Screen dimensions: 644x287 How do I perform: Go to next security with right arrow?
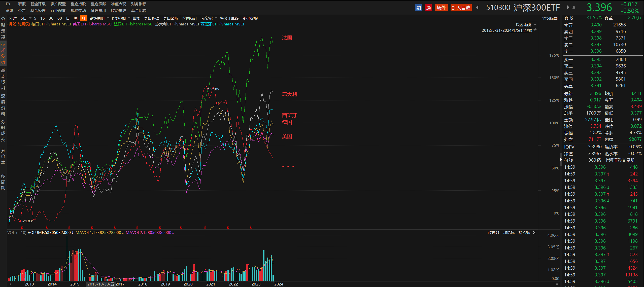pos(568,8)
